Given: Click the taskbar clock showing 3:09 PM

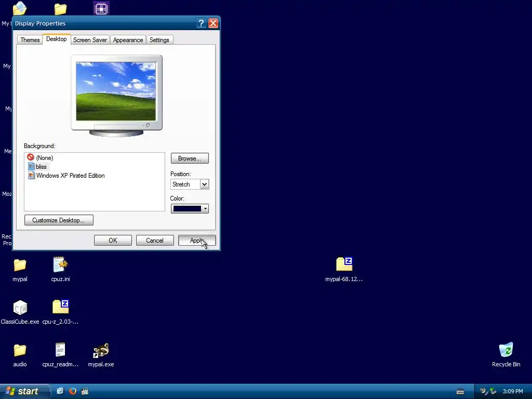Looking at the screenshot, I should click(x=513, y=392).
